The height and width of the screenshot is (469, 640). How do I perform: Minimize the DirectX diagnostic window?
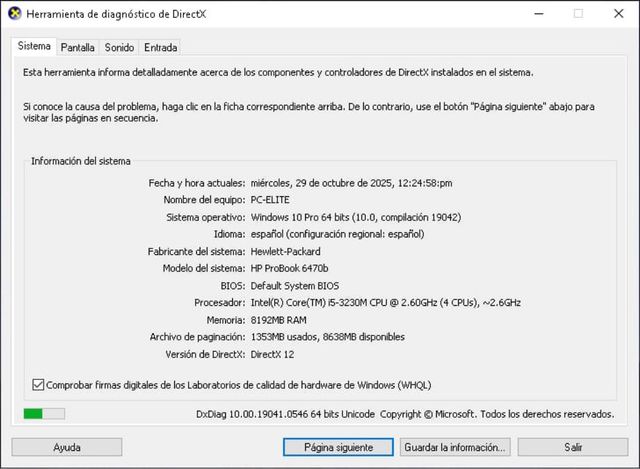coord(539,13)
